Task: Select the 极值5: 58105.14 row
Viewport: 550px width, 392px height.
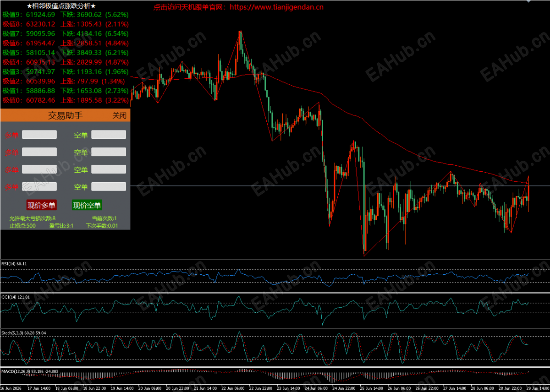Action: point(66,53)
